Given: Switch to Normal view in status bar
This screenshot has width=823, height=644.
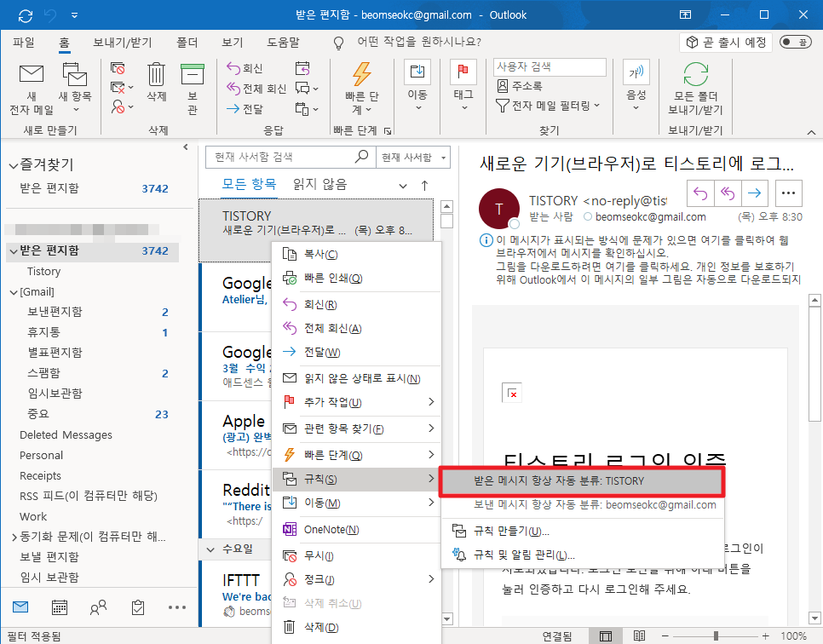Looking at the screenshot, I should click(x=605, y=636).
